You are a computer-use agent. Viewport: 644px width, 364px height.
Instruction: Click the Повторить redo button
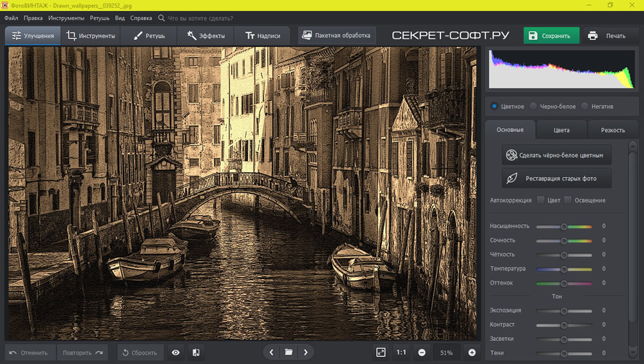pos(82,352)
